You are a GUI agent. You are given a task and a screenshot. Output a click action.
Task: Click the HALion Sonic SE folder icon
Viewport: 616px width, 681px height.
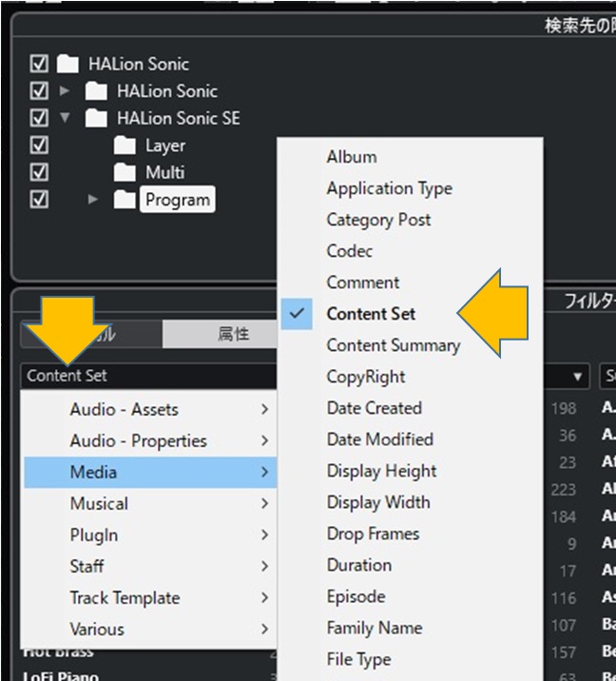click(96, 118)
